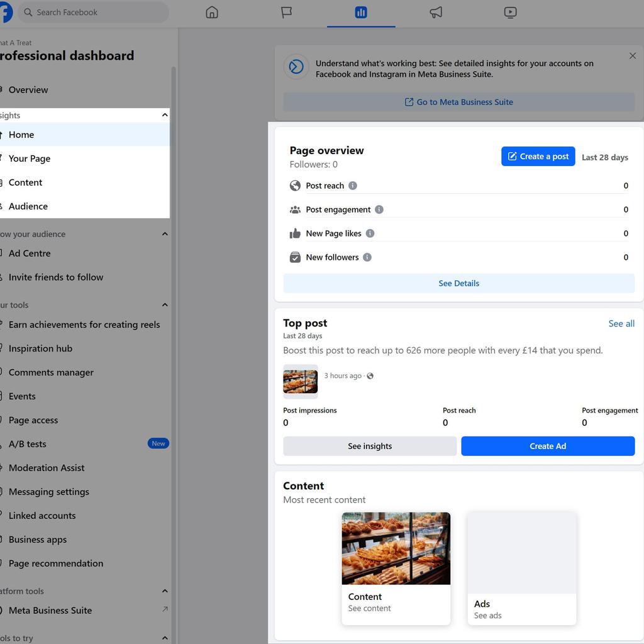Open Audience in the sidebar
The width and height of the screenshot is (644, 644).
pos(28,206)
